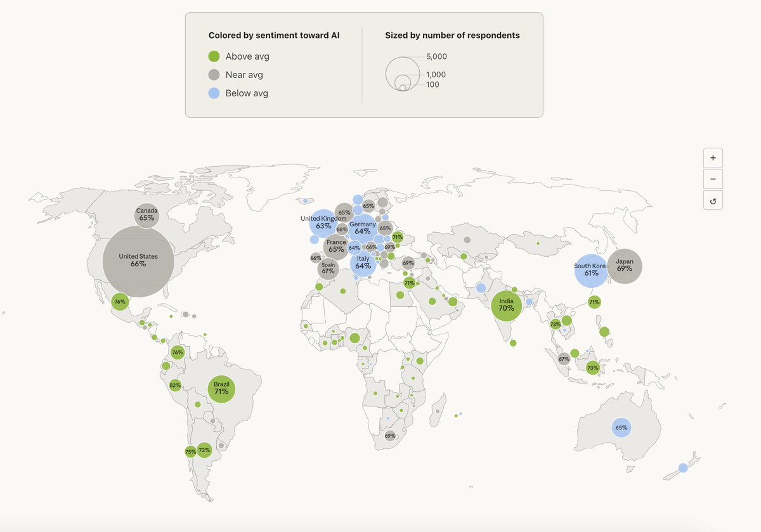Select the 69% bubble over South Africa
The image size is (761, 532).
(389, 436)
